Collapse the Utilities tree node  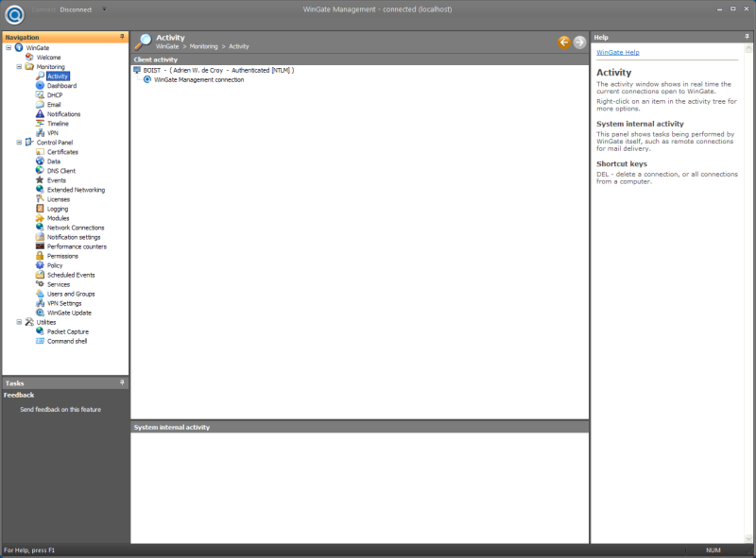(x=19, y=322)
